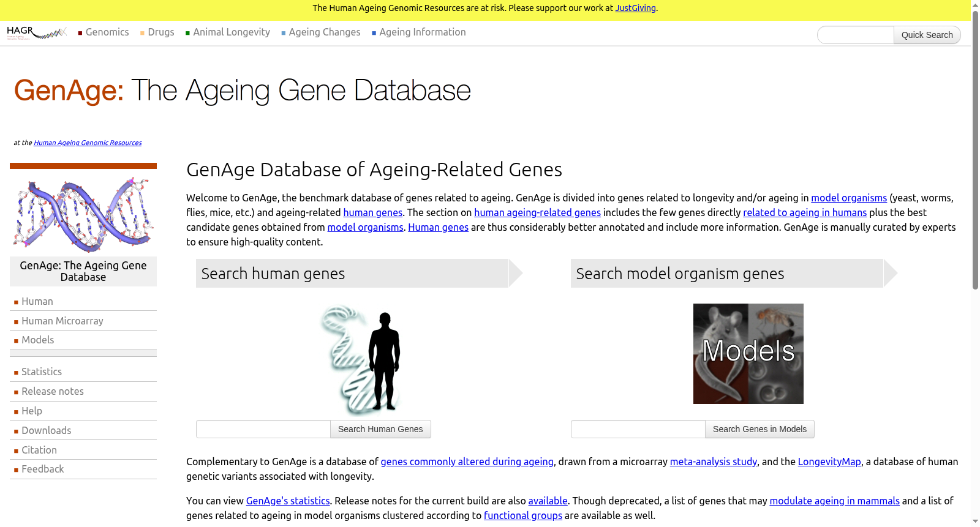Click the 'Search human genes' heading
The image size is (980, 527).
(x=273, y=274)
